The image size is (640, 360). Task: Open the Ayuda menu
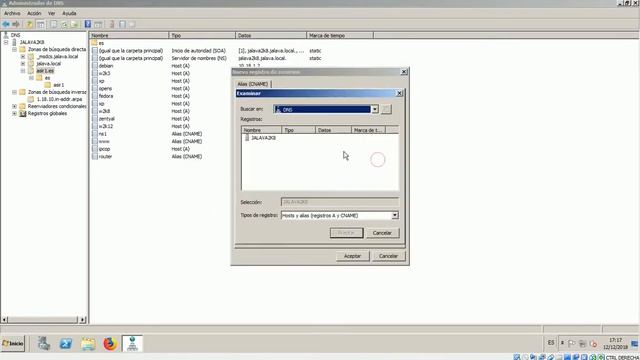click(69, 13)
